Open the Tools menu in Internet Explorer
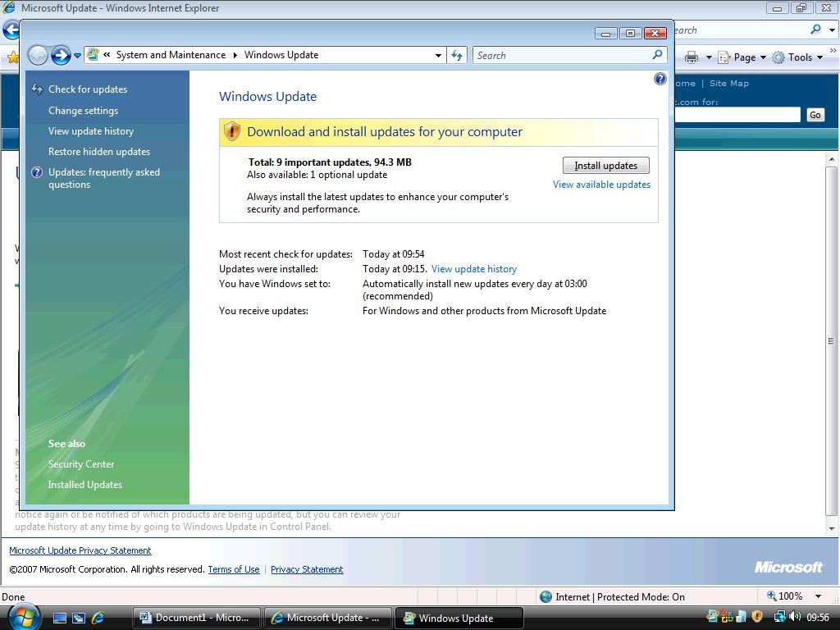The height and width of the screenshot is (630, 840). 797,57
